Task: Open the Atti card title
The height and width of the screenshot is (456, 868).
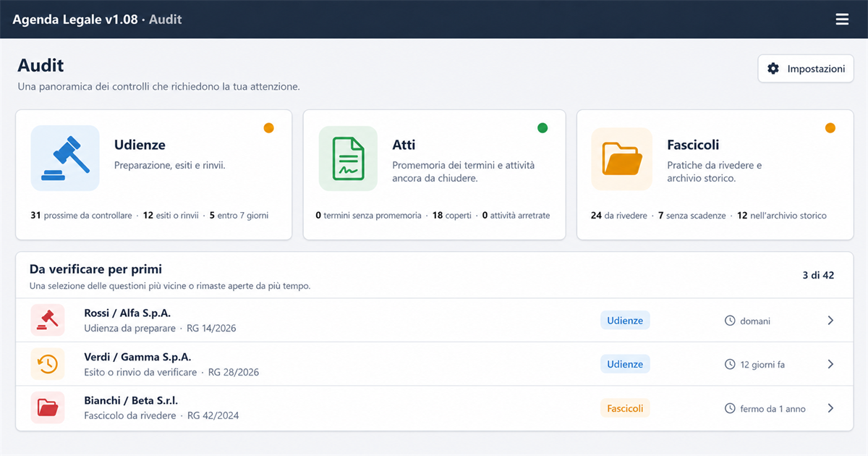Action: [x=404, y=145]
